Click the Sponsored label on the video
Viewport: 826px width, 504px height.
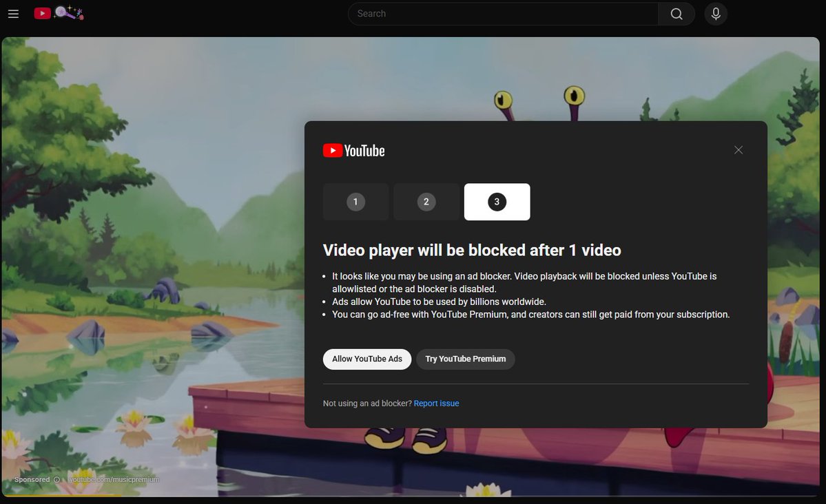pos(32,480)
